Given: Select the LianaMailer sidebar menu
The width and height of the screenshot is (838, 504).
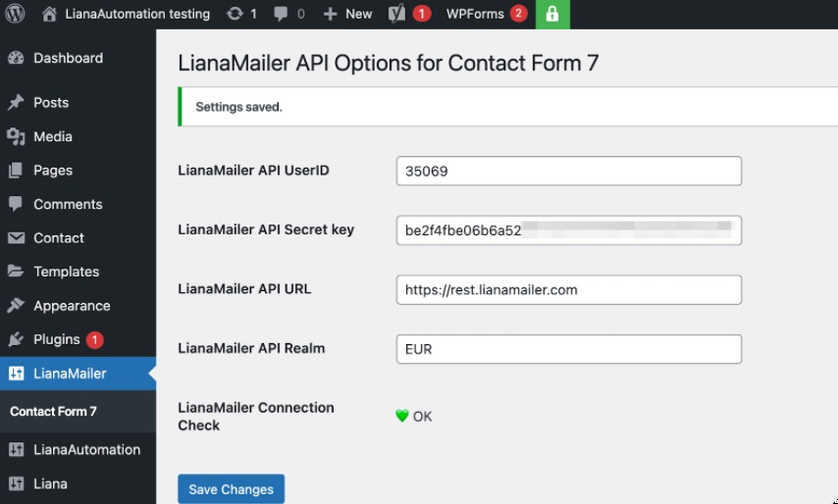Looking at the screenshot, I should click(70, 374).
